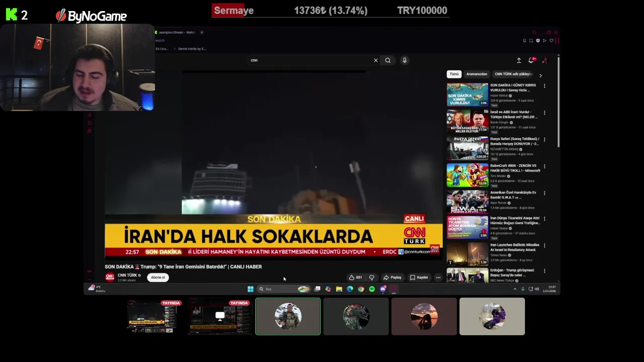Open Amerikan Özel Harekâtıyla Ev Bastık thumbnail
The height and width of the screenshot is (362, 644).
coord(467,202)
